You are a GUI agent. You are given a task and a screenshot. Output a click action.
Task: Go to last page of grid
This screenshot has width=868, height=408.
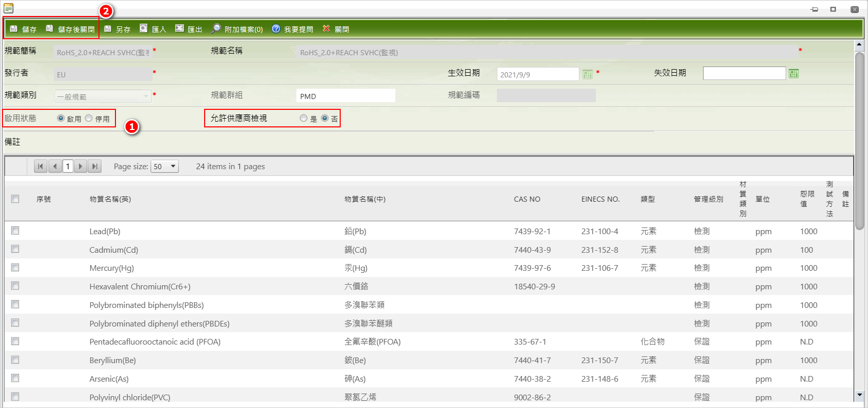coord(94,166)
